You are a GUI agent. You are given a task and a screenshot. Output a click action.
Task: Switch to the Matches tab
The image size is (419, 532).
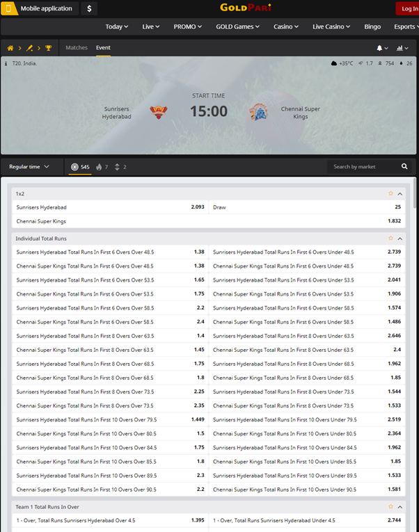pyautogui.click(x=77, y=48)
